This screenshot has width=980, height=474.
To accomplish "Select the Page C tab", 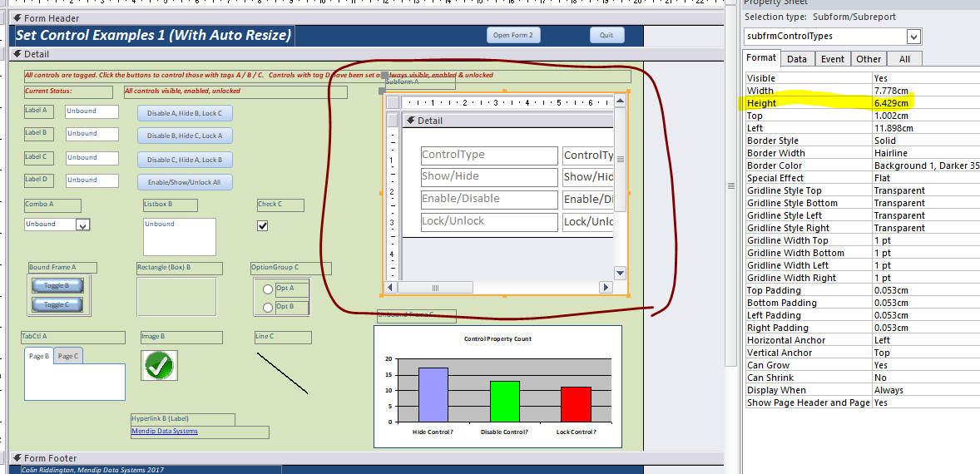I will [67, 356].
